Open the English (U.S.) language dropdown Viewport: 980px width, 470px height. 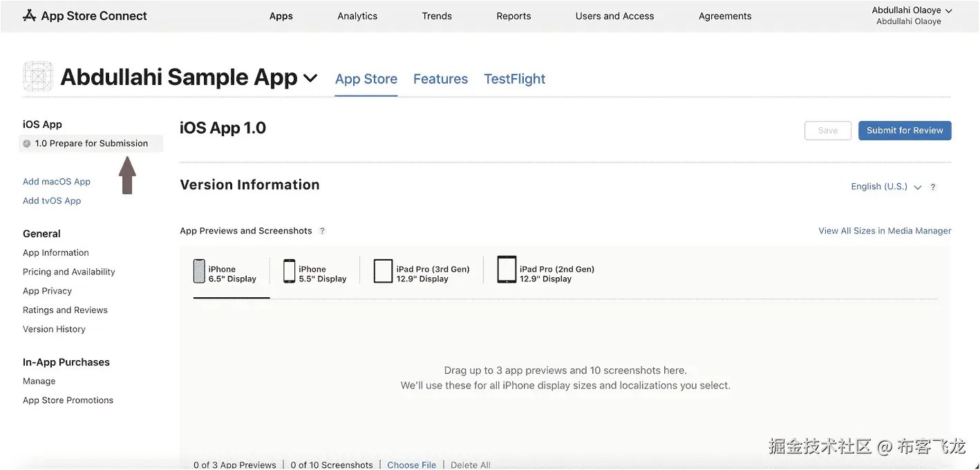point(887,187)
